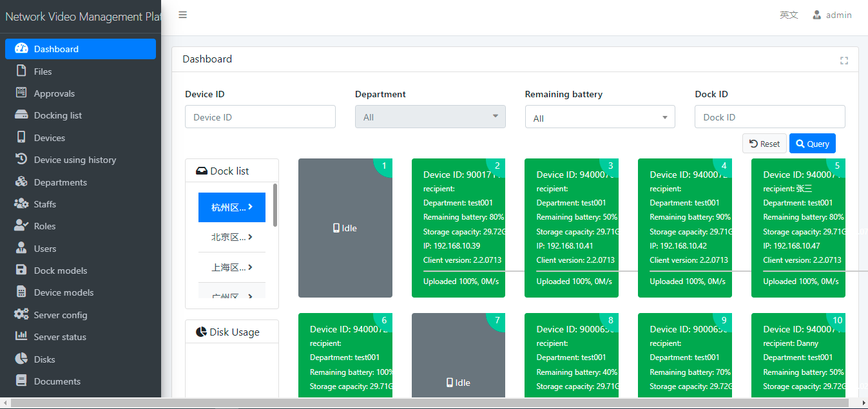The width and height of the screenshot is (868, 409).
Task: Expand the 北京区 dock list item
Action: pos(231,237)
